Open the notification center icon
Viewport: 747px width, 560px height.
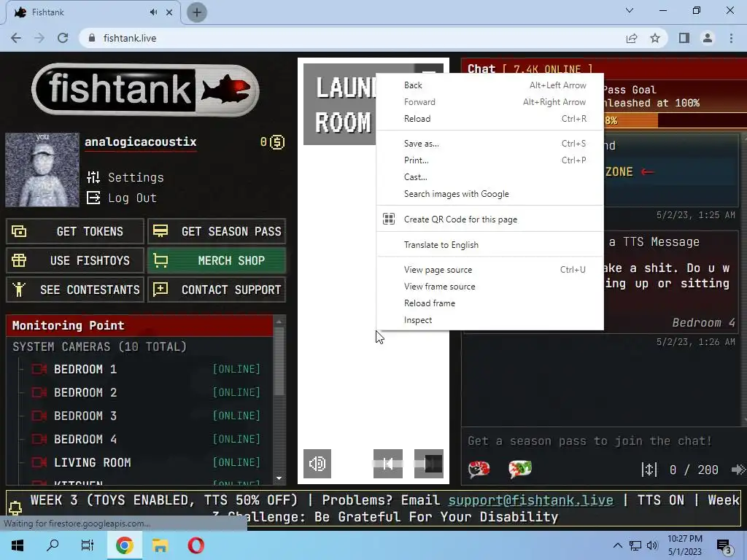coord(724,547)
